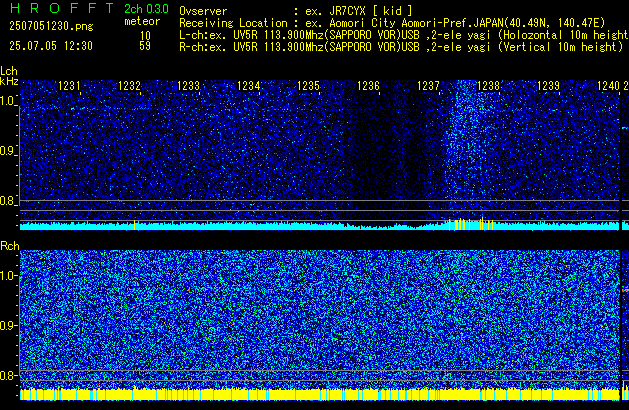Click the Lch 0.8 kHz axis label
The height and width of the screenshot is (410, 629).
tap(8, 201)
